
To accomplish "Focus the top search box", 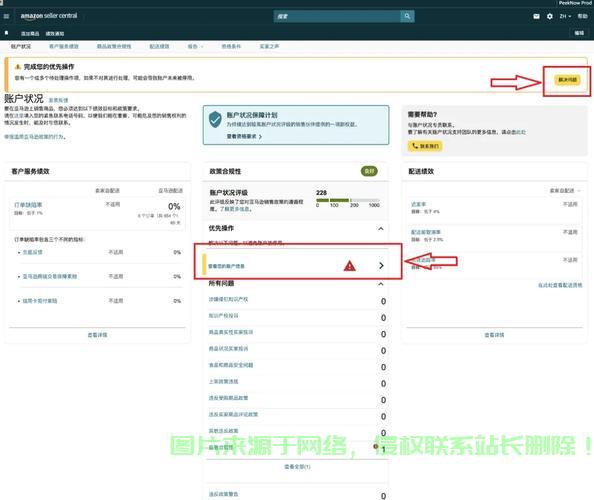I will pyautogui.click(x=337, y=16).
